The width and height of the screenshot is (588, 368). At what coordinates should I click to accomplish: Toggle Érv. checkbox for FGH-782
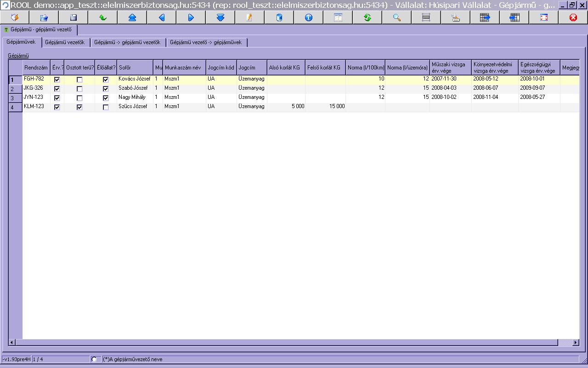pyautogui.click(x=57, y=80)
